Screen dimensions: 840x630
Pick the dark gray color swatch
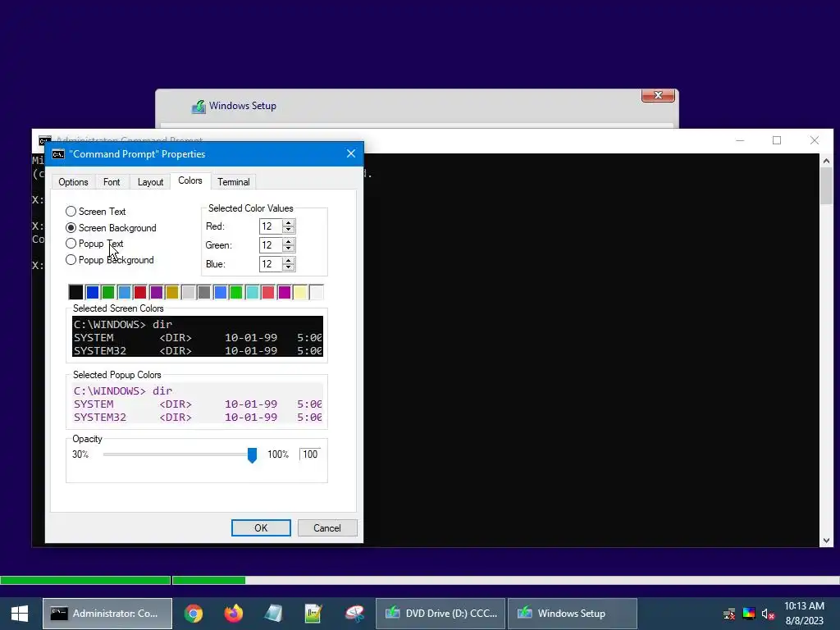click(204, 292)
